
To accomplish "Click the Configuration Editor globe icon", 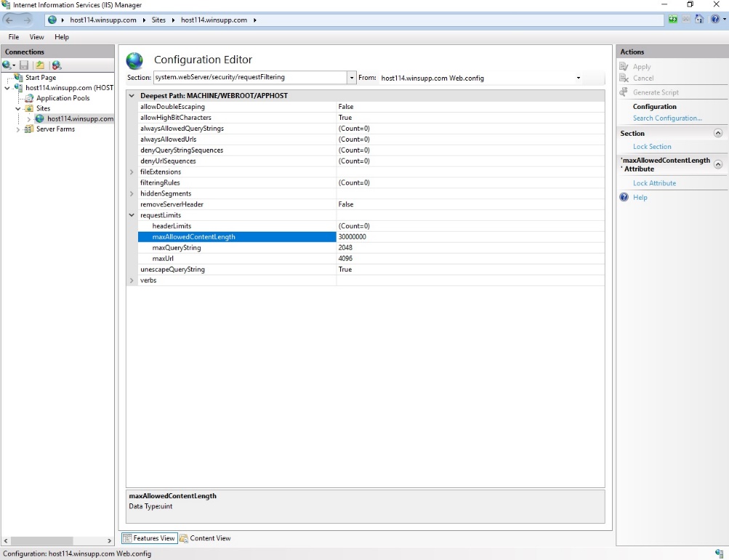I will (x=135, y=61).
